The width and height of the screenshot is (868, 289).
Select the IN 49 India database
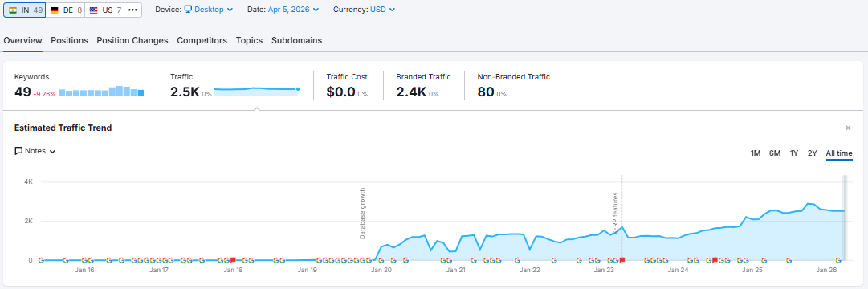pyautogui.click(x=24, y=10)
